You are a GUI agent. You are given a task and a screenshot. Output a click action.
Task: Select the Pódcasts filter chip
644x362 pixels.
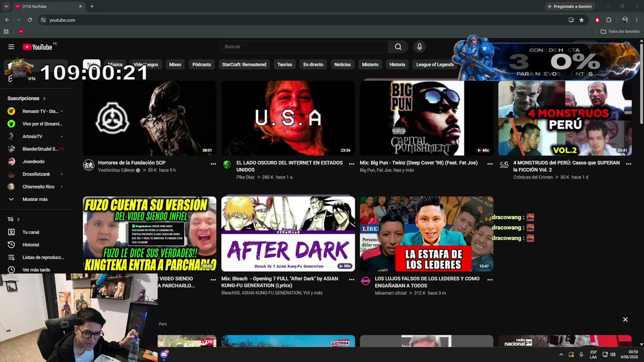202,64
